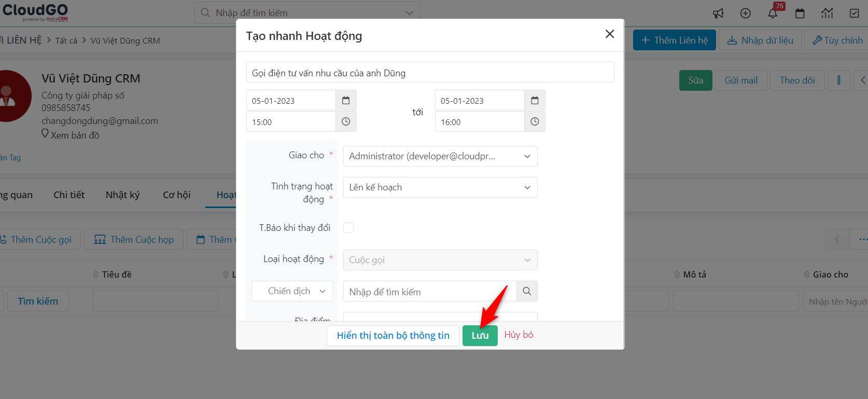This screenshot has height=399, width=868.
Task: Open the notifications bell
Action: coord(773,13)
